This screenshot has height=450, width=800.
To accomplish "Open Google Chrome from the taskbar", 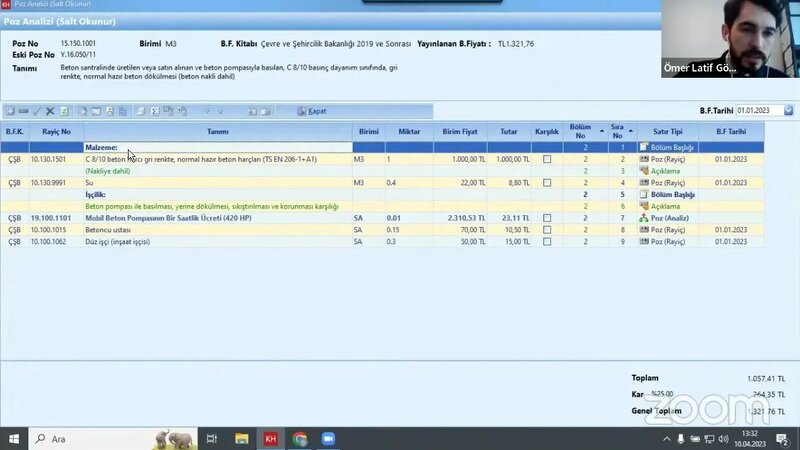I will coord(299,439).
